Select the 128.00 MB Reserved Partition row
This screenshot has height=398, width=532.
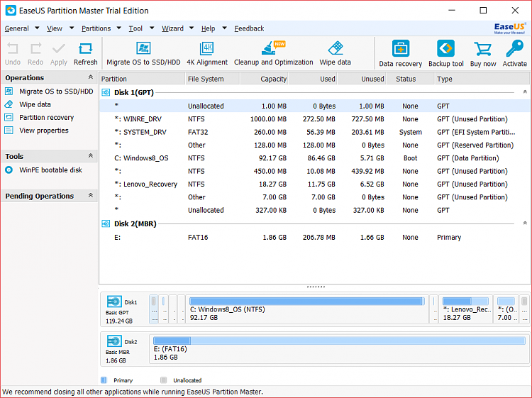(315, 145)
